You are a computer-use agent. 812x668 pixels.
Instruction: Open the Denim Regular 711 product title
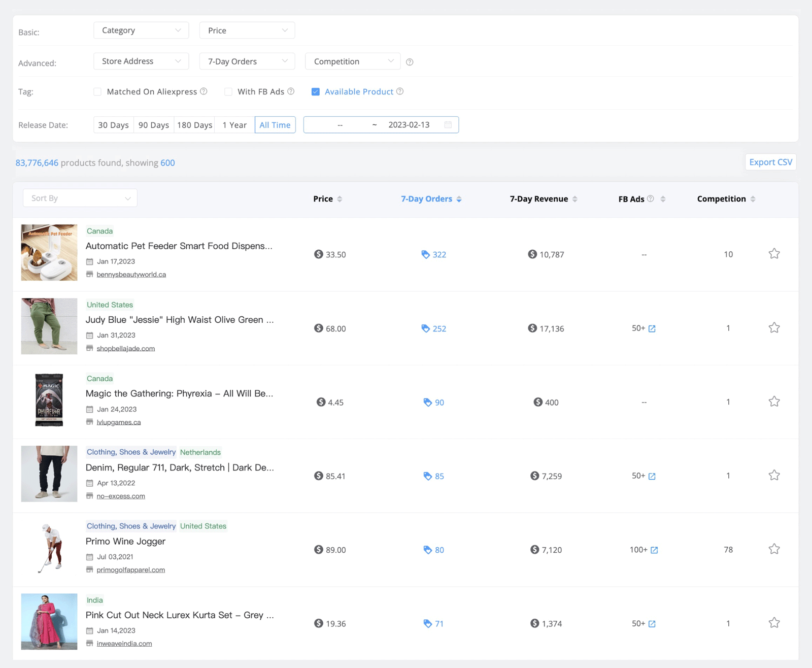coord(180,467)
